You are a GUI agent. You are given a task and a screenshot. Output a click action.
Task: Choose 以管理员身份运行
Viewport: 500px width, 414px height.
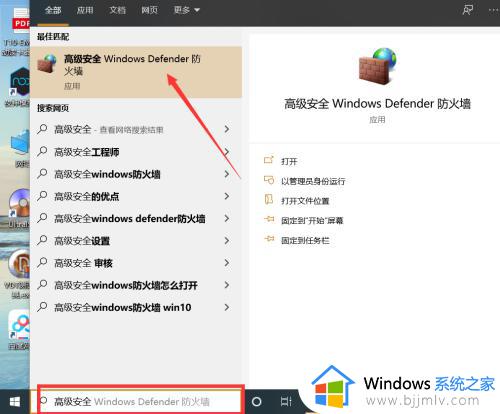click(x=313, y=181)
